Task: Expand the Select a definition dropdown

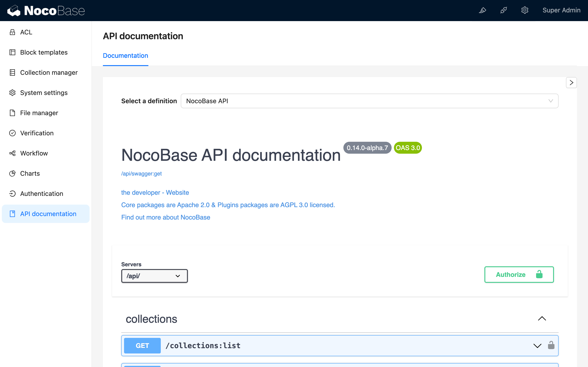Action: pyautogui.click(x=369, y=101)
